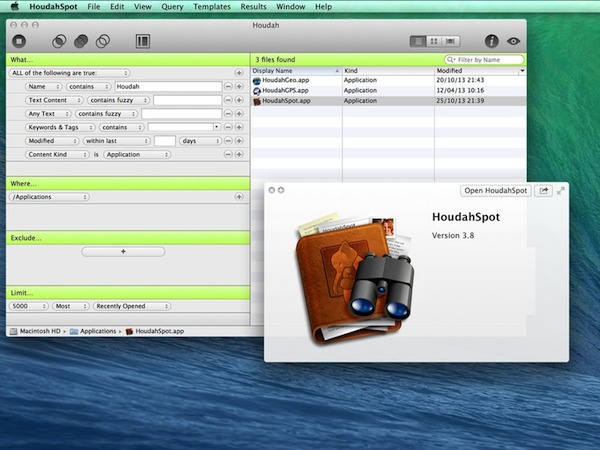The image size is (600, 450).
Task: Switch results to cover flow view
Action: pos(451,41)
